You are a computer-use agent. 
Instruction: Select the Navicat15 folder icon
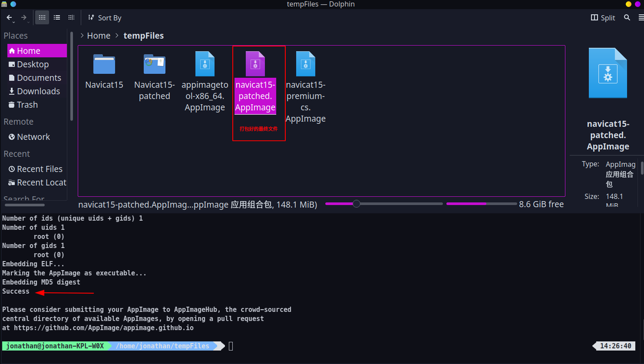click(104, 64)
